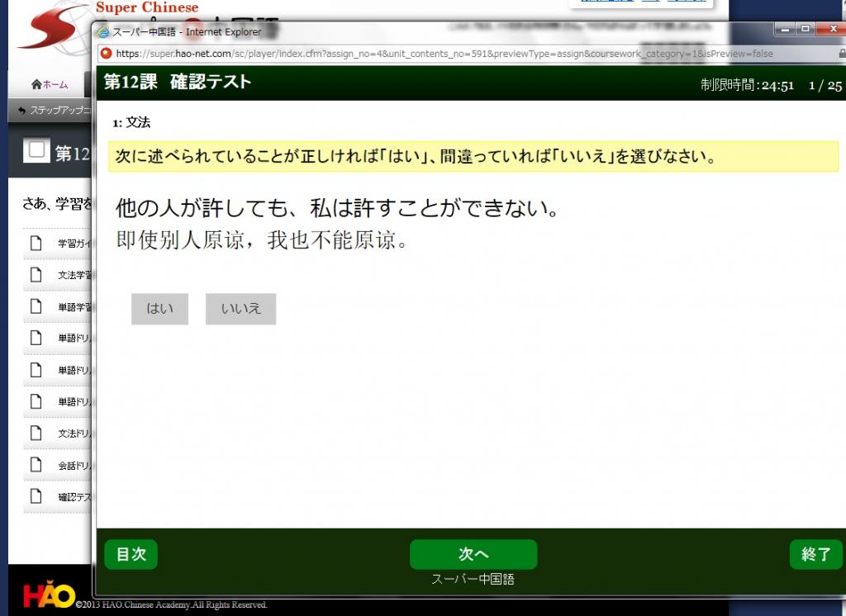Viewport: 846px width, 616px height.
Task: Go to next question with 次へ
Action: (x=473, y=554)
